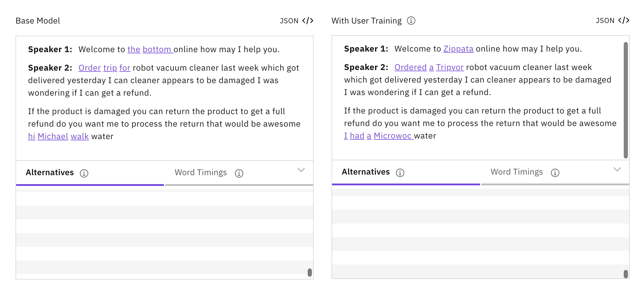
Task: Click highlighted word 'for' in Base Model transcript
Action: pyautogui.click(x=125, y=68)
